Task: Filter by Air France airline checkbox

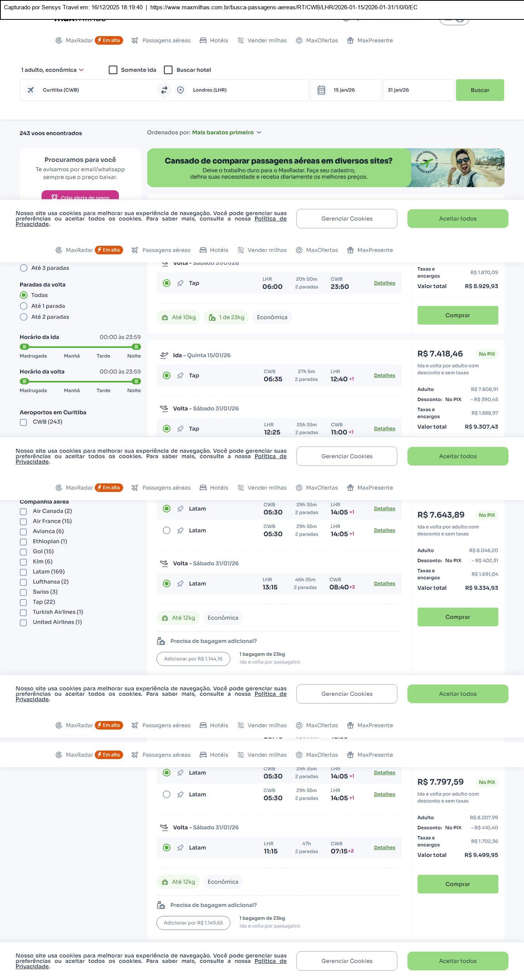Action: point(23,521)
